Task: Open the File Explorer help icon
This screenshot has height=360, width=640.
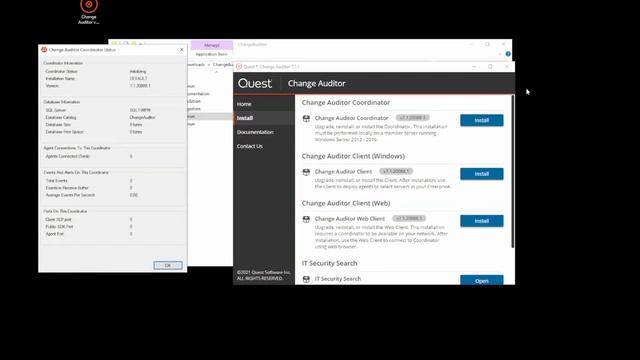Action: (x=508, y=54)
